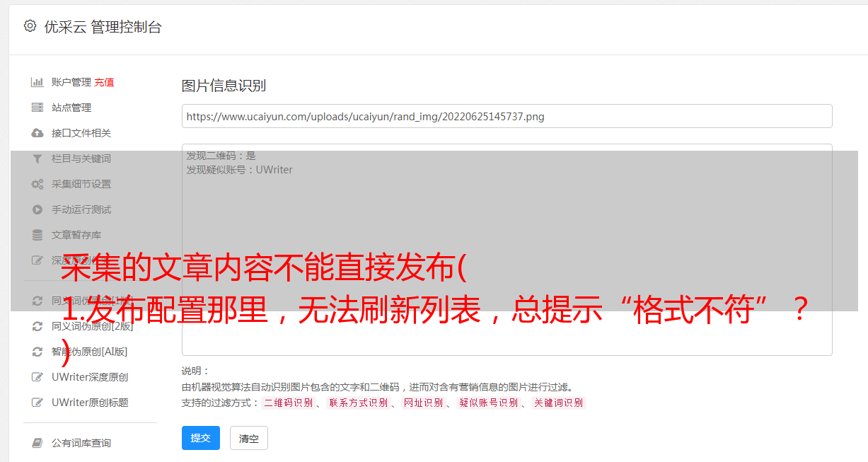Click the 联系方式识别 tag

(358, 403)
